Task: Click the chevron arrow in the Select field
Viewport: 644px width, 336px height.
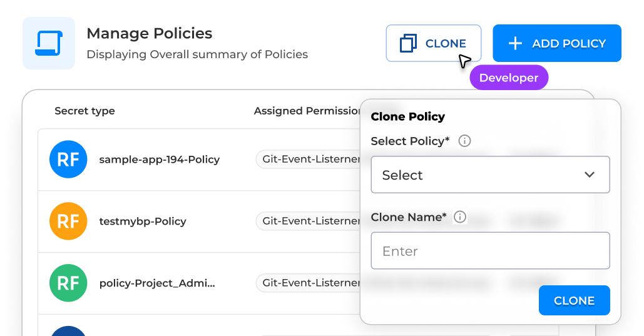Action: [x=589, y=175]
